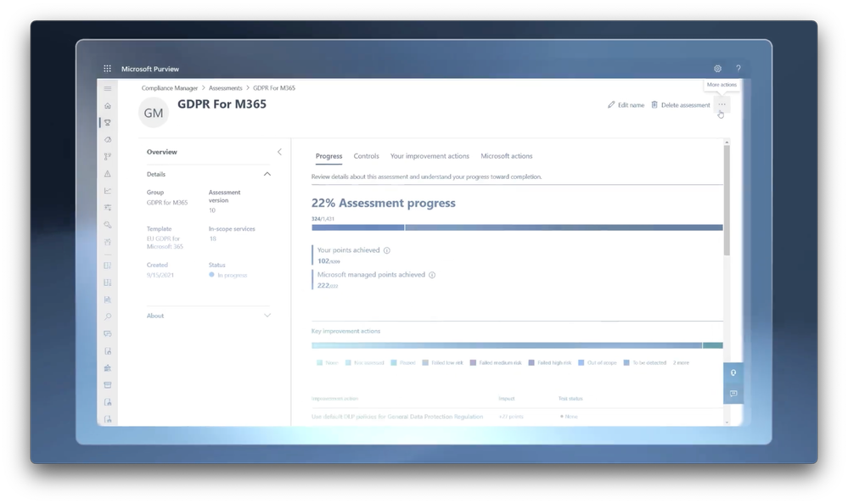Open Compliance Manager trophy icon in sidebar

coord(108,123)
